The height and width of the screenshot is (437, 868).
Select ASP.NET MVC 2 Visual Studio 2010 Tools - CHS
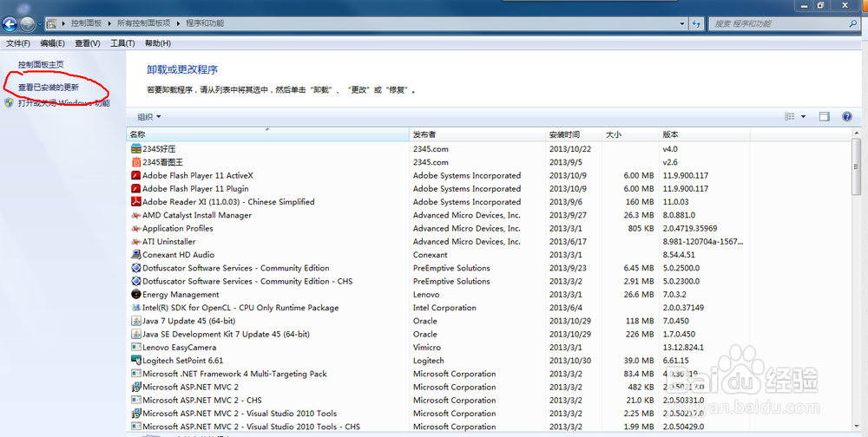(252, 427)
